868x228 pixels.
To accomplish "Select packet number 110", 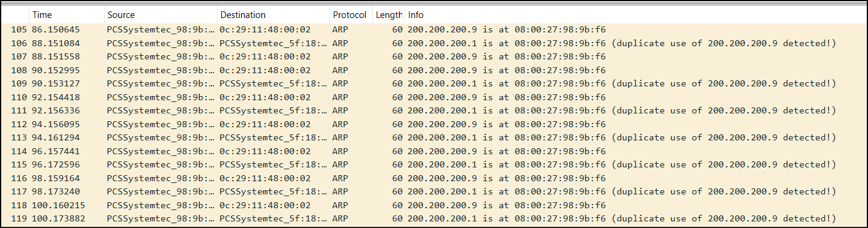I will click(434, 97).
